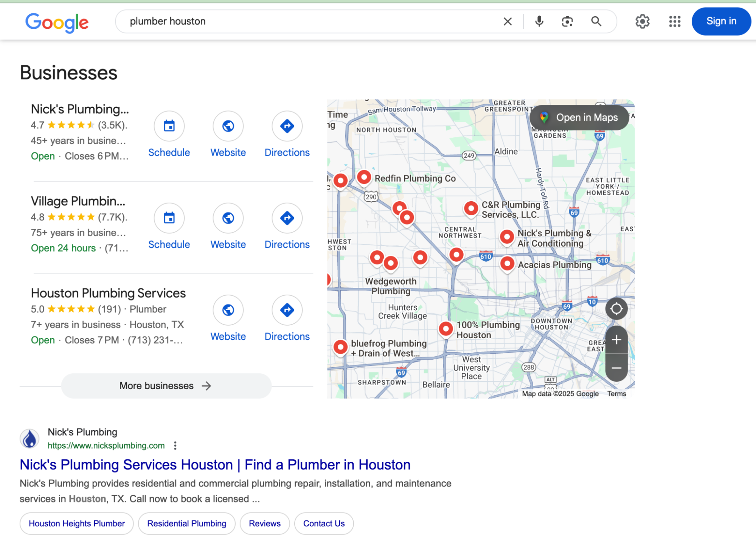This screenshot has height=545, width=756.
Task: Start a voice search with the microphone icon
Action: pyautogui.click(x=539, y=21)
